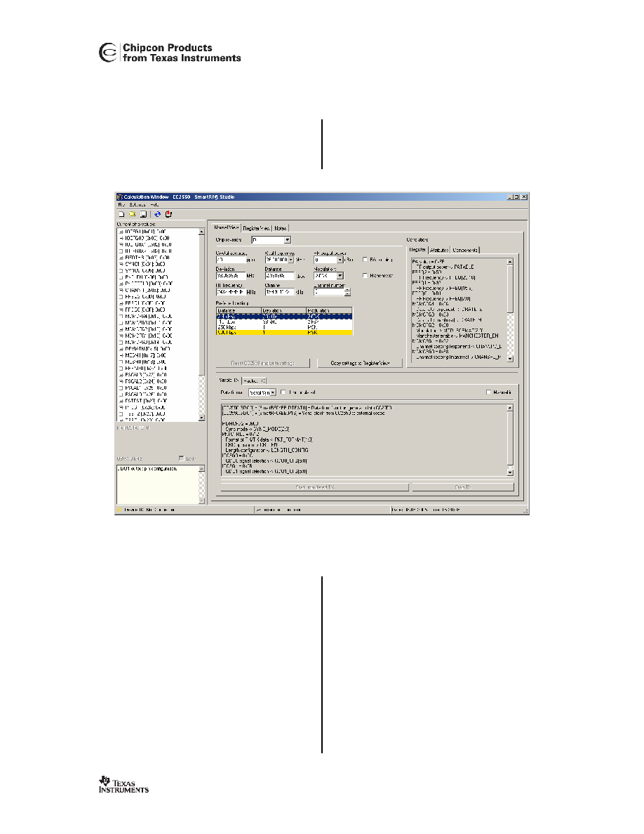The image size is (644, 834).
Task: Click the SmartRF Studio title bar icon
Action: pyautogui.click(x=119, y=197)
